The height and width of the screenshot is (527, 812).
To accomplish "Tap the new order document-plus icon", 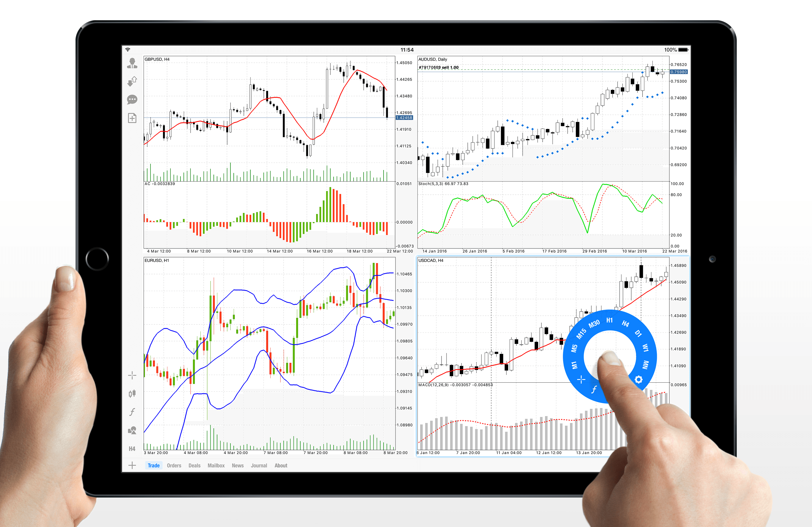I will click(132, 118).
